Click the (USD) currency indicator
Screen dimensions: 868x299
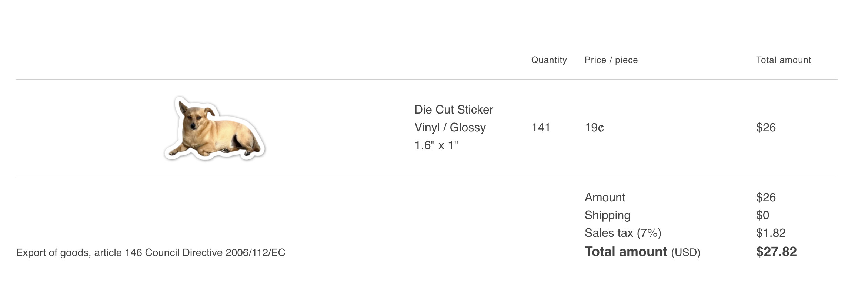(x=685, y=252)
